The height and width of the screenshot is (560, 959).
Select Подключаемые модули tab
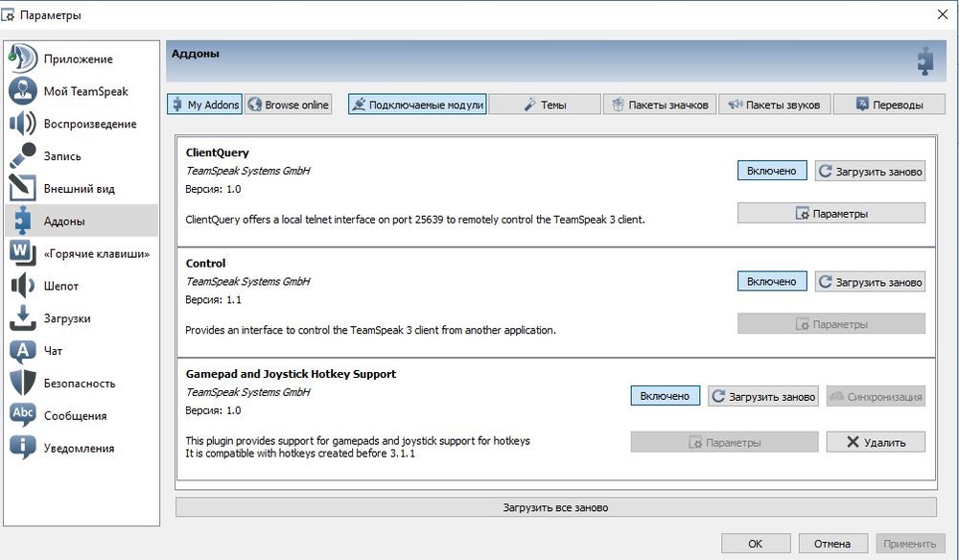coord(418,105)
